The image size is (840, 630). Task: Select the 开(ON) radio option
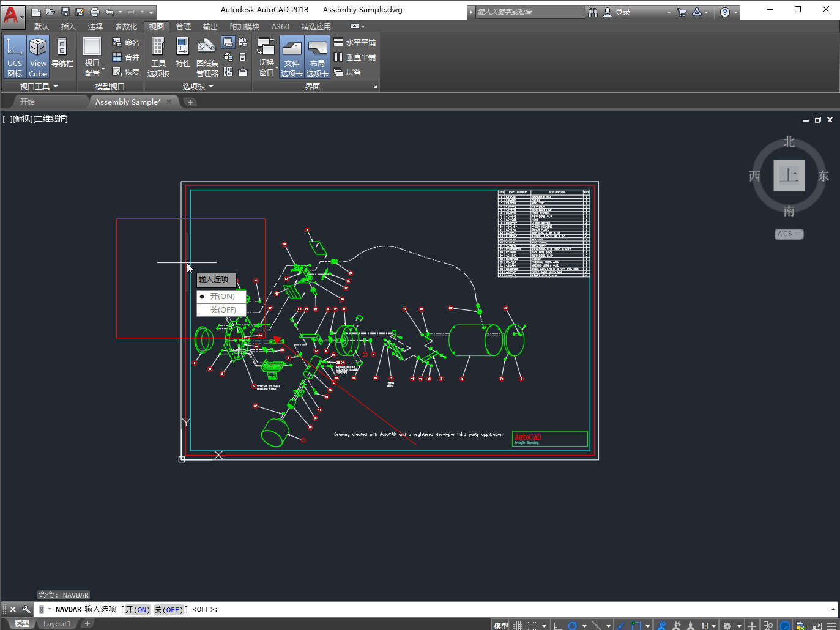[x=221, y=297]
